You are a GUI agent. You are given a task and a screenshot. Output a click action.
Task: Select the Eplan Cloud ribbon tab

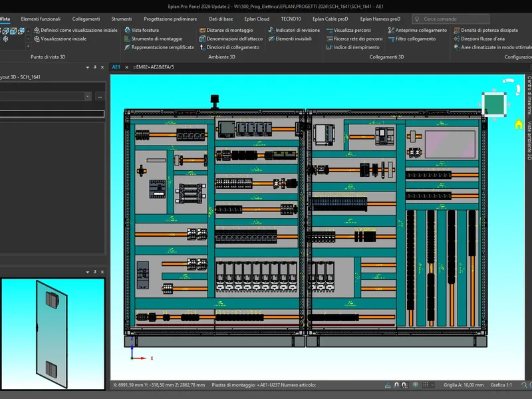click(x=257, y=19)
